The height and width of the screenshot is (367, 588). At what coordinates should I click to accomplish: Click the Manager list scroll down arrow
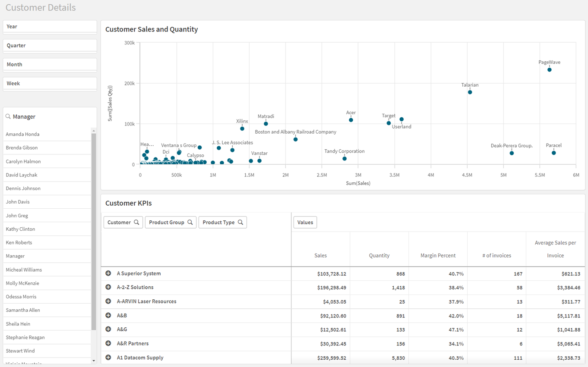click(94, 361)
